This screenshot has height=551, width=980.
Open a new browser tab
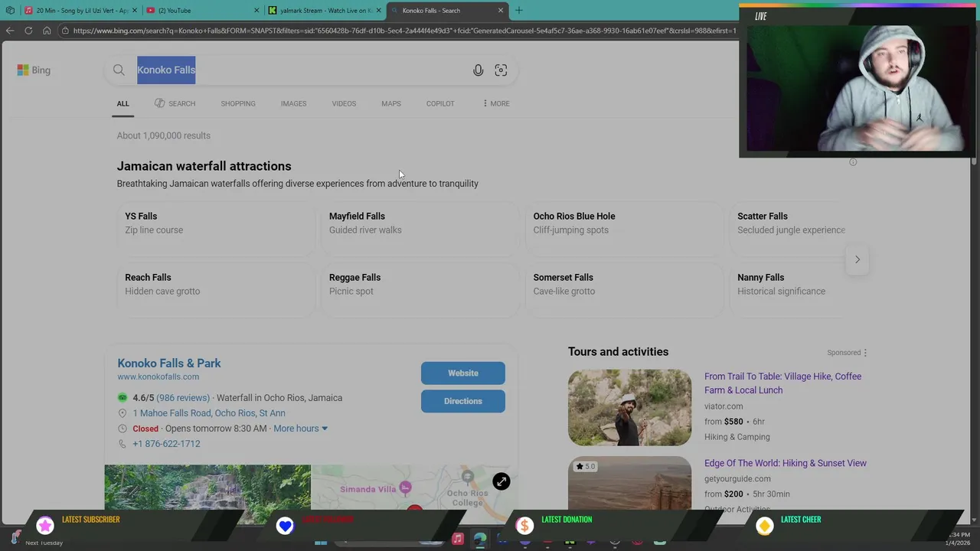point(519,11)
